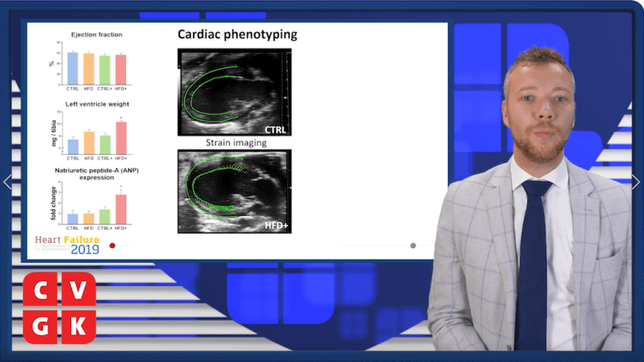Click the next arrow on right edge
Viewport: 644px width, 362px height.
[x=636, y=182]
